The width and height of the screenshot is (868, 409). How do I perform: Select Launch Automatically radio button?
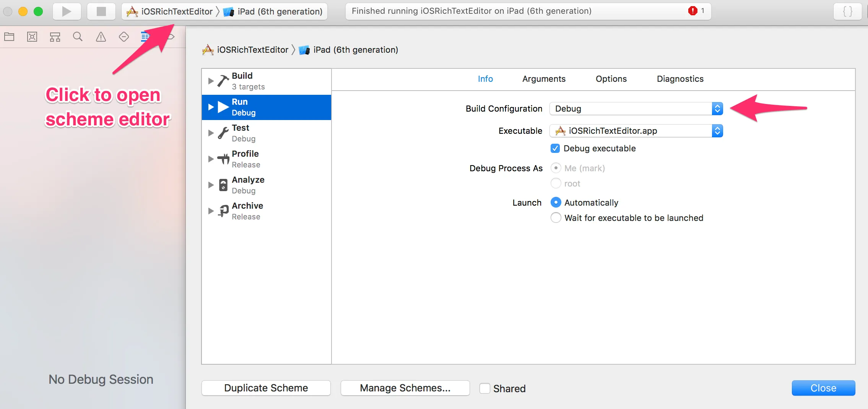point(556,203)
